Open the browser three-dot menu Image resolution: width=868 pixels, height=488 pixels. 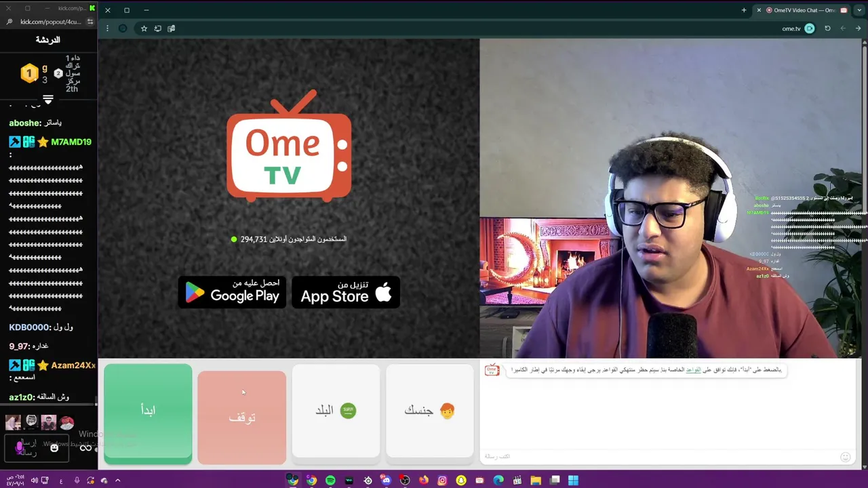107,28
